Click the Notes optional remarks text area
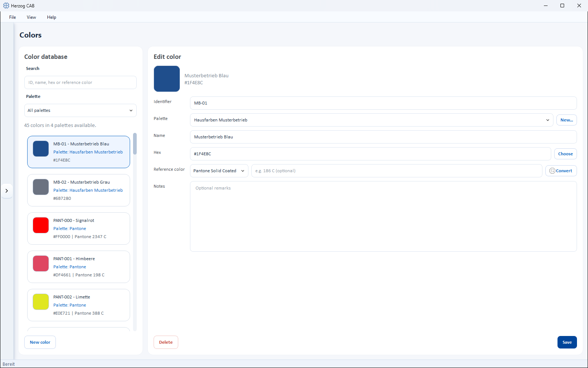The height and width of the screenshot is (368, 588). pos(383,216)
